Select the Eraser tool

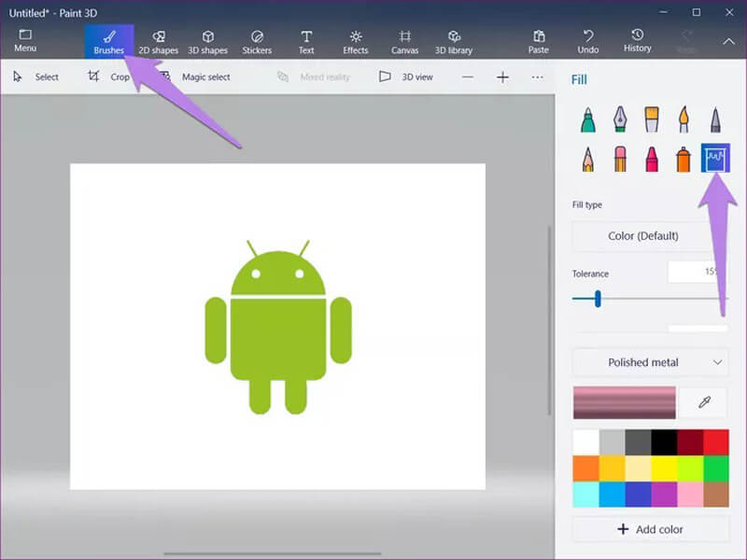(620, 159)
